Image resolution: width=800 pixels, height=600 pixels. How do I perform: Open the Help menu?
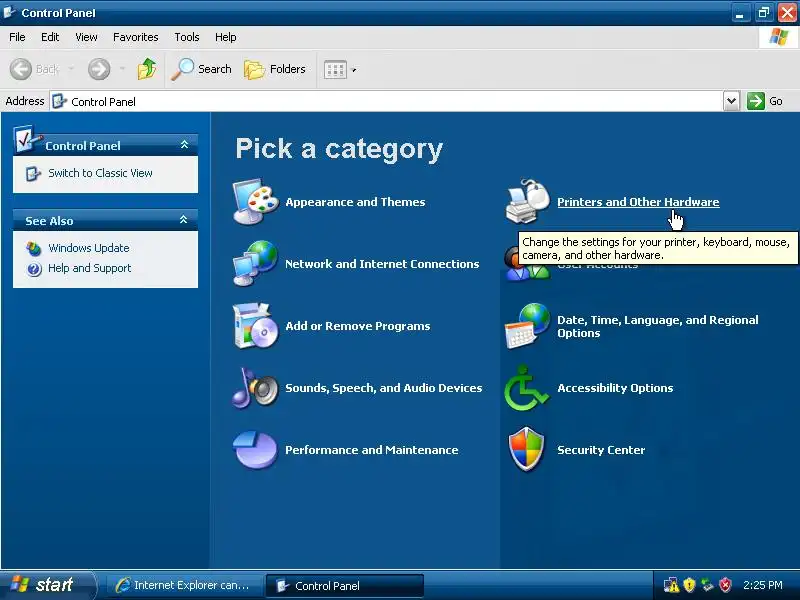point(226,37)
